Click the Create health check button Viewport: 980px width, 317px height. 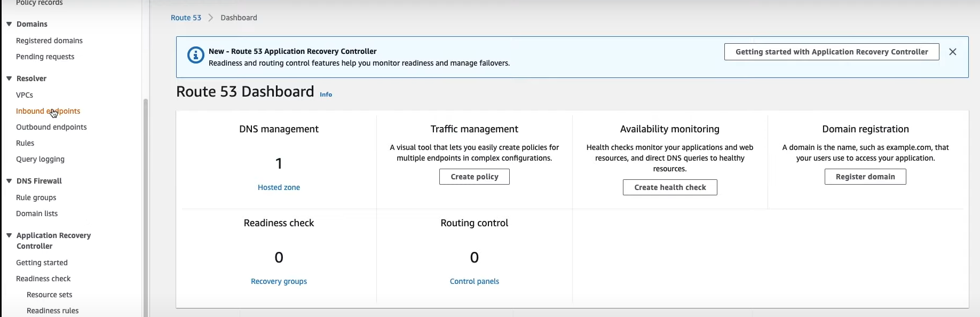[670, 187]
